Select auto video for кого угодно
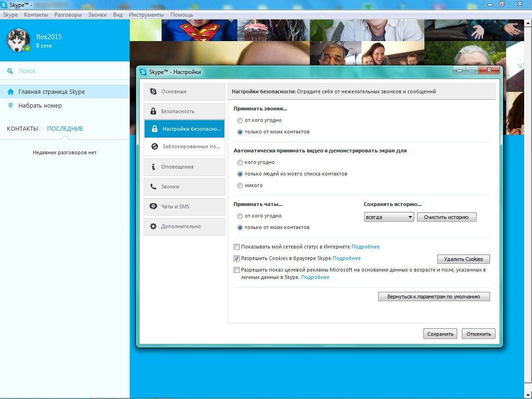The width and height of the screenshot is (532, 399). point(240,163)
